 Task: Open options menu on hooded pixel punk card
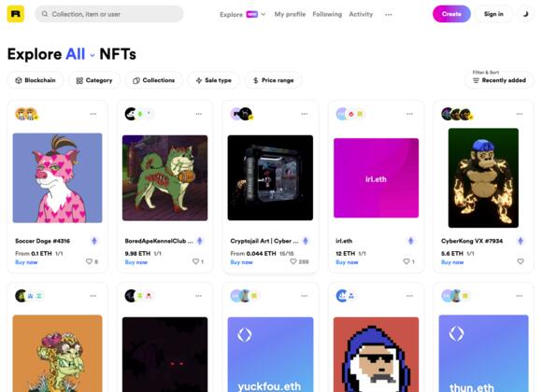(409, 296)
